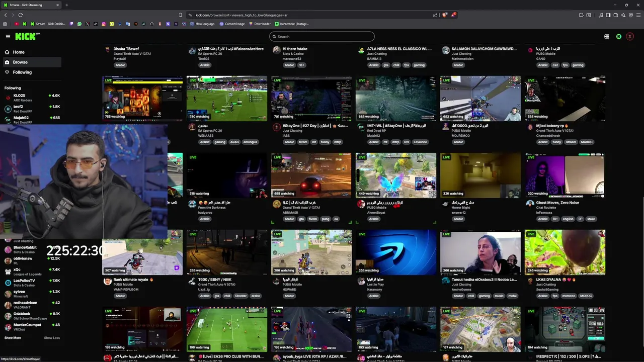Select the 'Browse - Kick Streaming' browser tab
The width and height of the screenshot is (644, 362).
click(30, 5)
